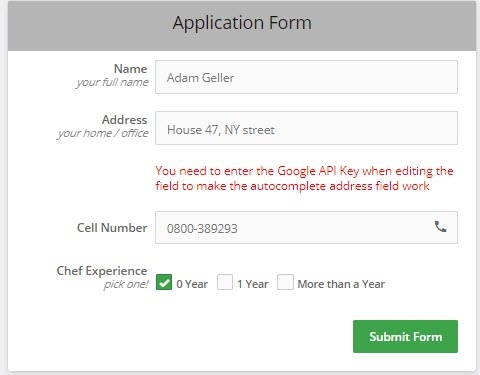Focus the Name field containing Adam Geller
This screenshot has height=375, width=480.
click(306, 77)
